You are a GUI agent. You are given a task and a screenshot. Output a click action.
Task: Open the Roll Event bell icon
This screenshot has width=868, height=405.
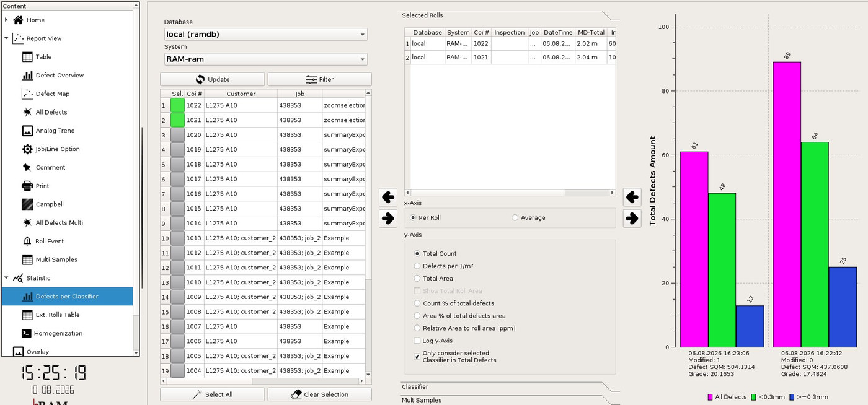(x=27, y=241)
